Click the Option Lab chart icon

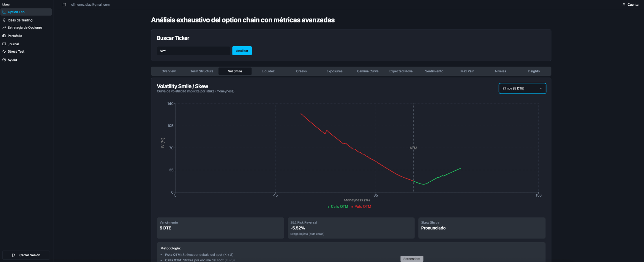pos(4,12)
